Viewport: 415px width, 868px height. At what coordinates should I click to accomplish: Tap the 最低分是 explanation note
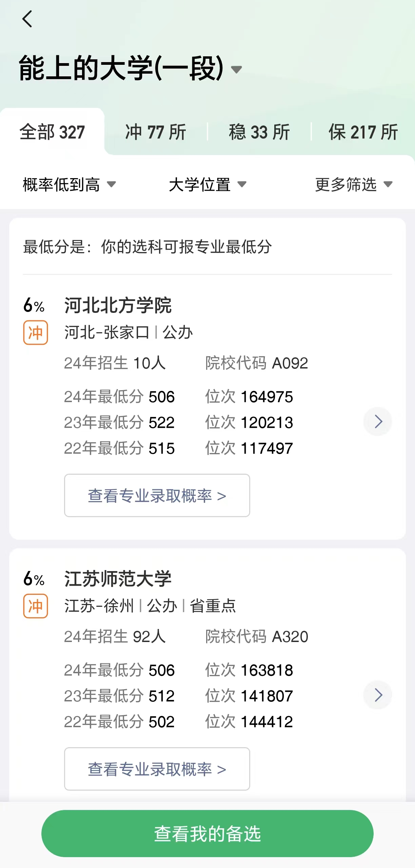147,247
